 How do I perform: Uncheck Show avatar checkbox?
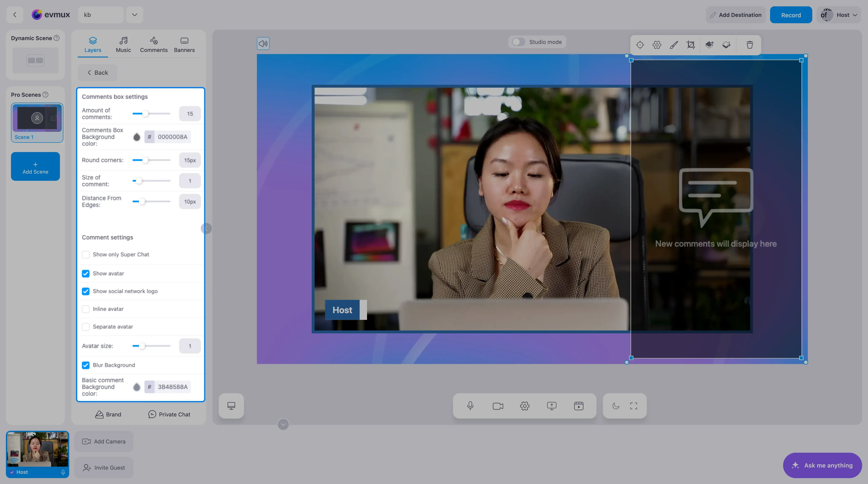(x=85, y=273)
